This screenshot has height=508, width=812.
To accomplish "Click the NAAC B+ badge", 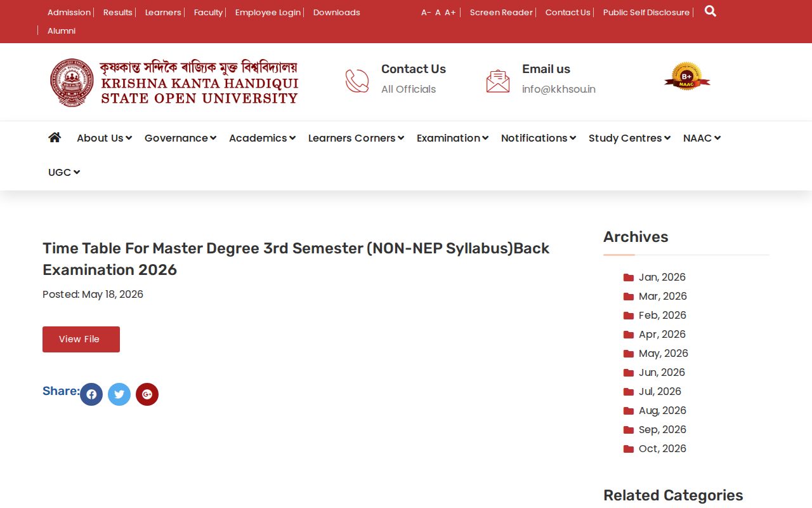I will click(x=687, y=76).
